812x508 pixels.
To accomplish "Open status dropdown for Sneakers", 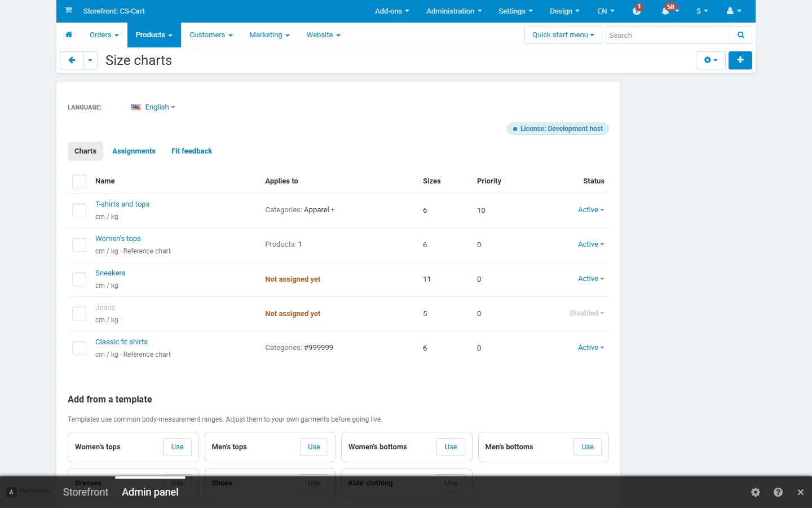I will [x=591, y=279].
